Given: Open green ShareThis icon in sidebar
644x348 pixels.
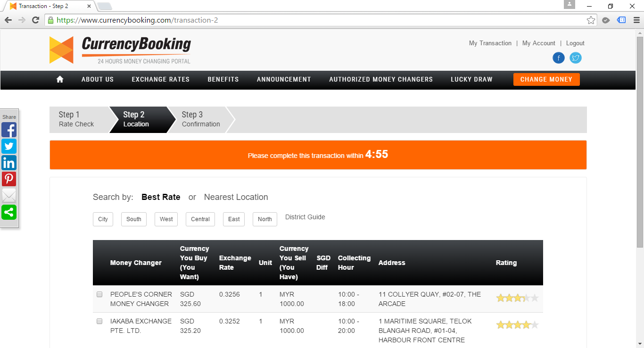Looking at the screenshot, I should pyautogui.click(x=9, y=212).
